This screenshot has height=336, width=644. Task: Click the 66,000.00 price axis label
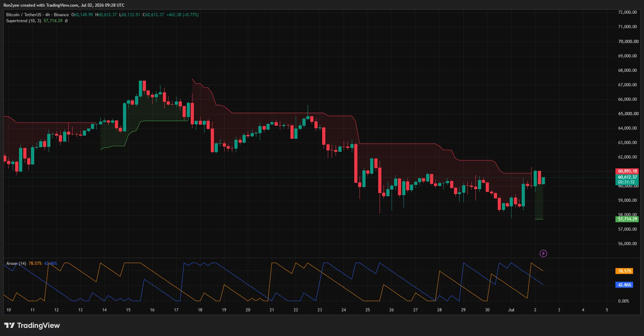tap(627, 99)
